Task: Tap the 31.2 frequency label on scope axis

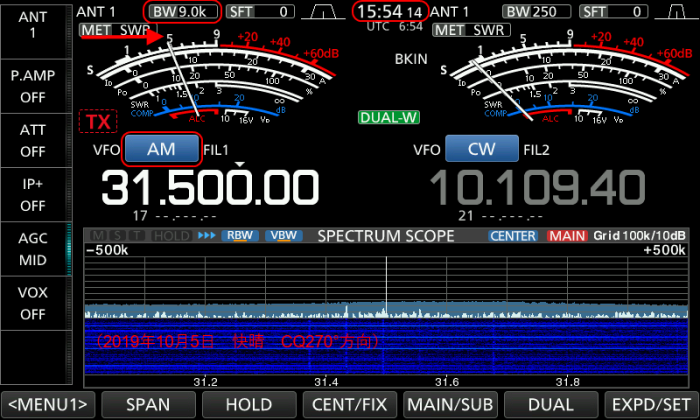Action: click(x=205, y=382)
